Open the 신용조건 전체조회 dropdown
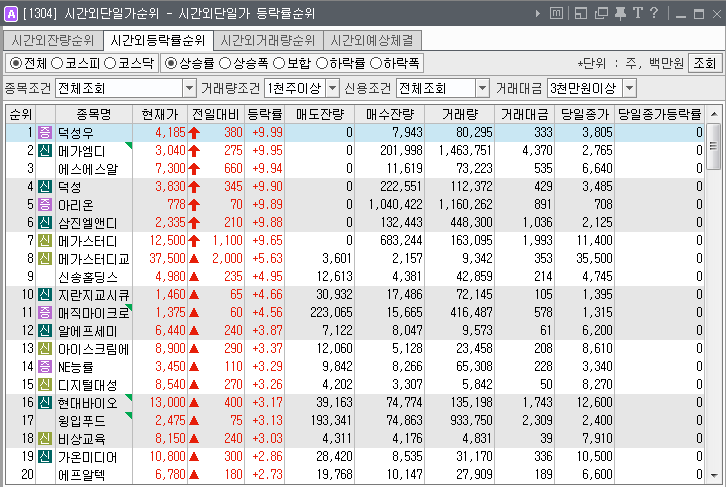Screen dimensions: 726x487 pos(482,88)
